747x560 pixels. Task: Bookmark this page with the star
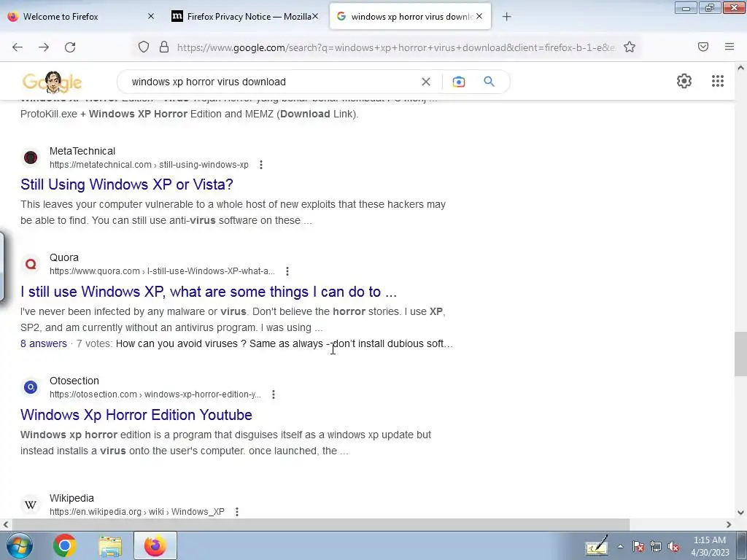click(x=630, y=47)
